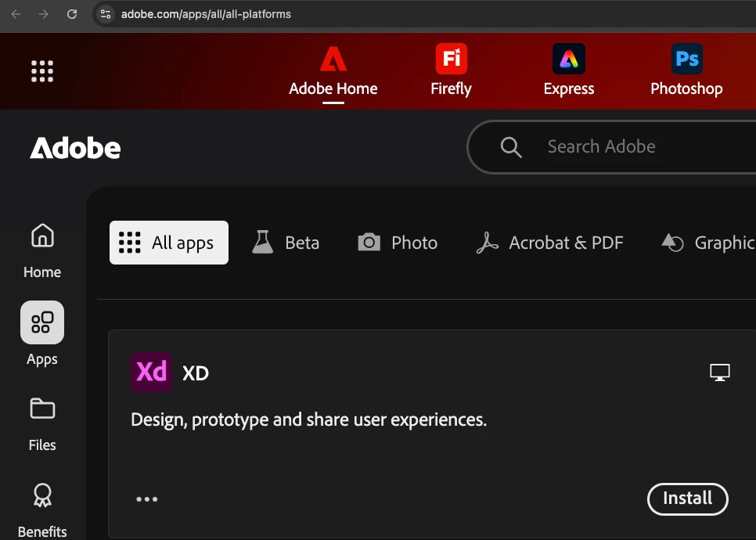Image resolution: width=756 pixels, height=540 pixels.
Task: Click the search magnifier icon
Action: click(x=510, y=147)
